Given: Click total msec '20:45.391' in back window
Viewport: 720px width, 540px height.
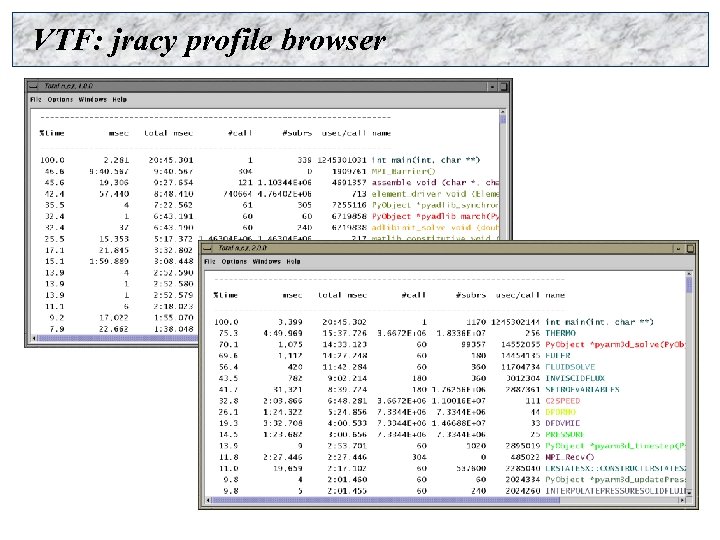Looking at the screenshot, I should coord(171,160).
